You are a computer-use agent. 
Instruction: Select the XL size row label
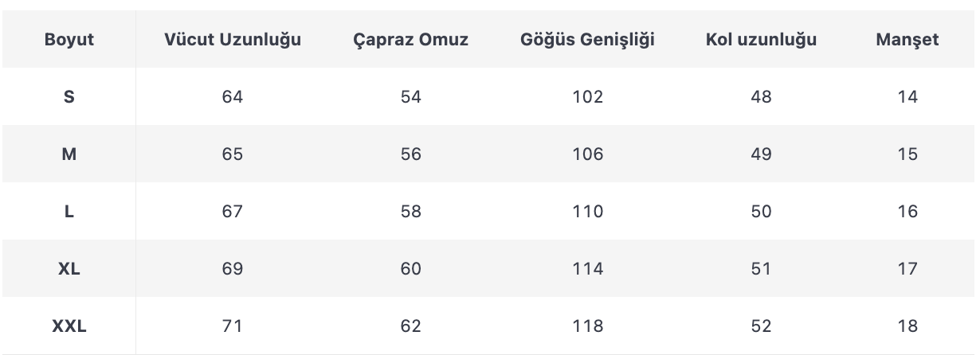(69, 269)
